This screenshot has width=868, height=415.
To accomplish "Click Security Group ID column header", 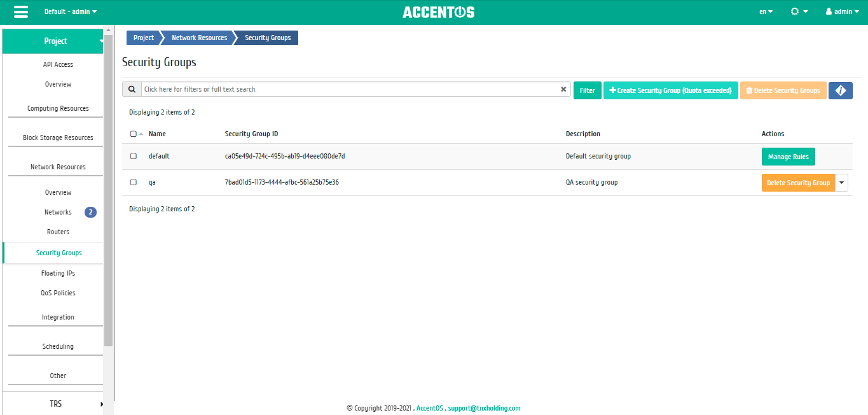I will pyautogui.click(x=251, y=134).
